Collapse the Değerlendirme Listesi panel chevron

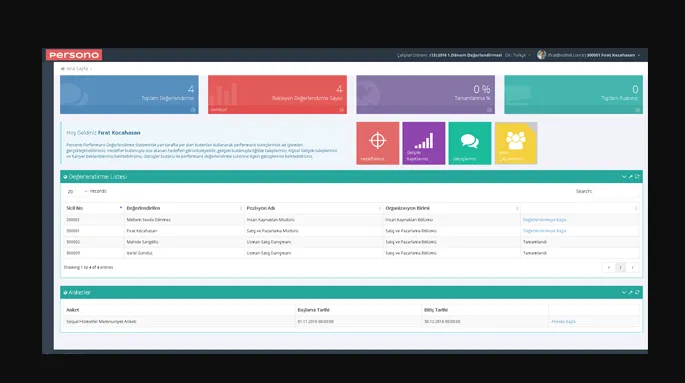coord(624,176)
